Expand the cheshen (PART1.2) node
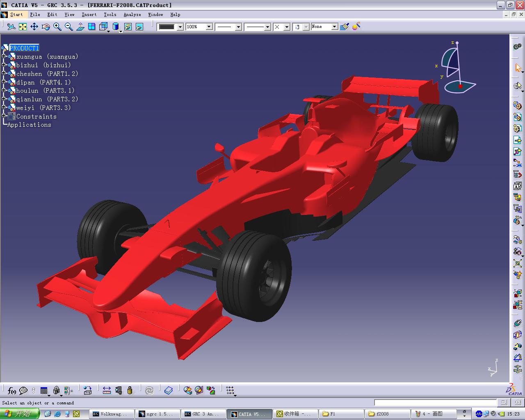The image size is (525, 420). click(4, 73)
